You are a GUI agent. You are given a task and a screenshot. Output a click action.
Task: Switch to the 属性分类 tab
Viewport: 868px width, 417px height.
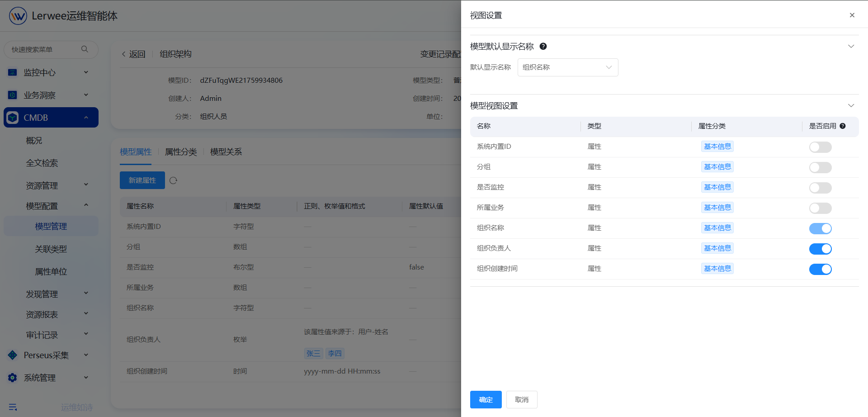point(181,152)
